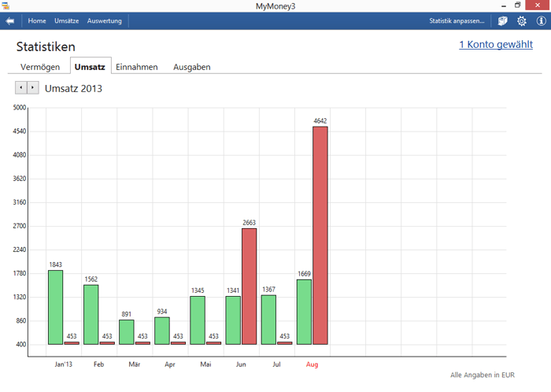
Task: Switch to the Vermögen tab
Action: pos(40,67)
